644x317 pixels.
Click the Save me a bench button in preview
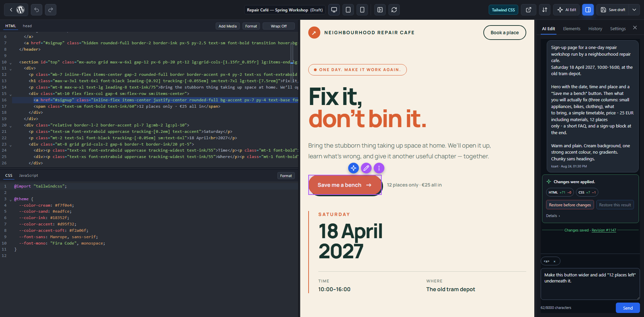(x=345, y=185)
